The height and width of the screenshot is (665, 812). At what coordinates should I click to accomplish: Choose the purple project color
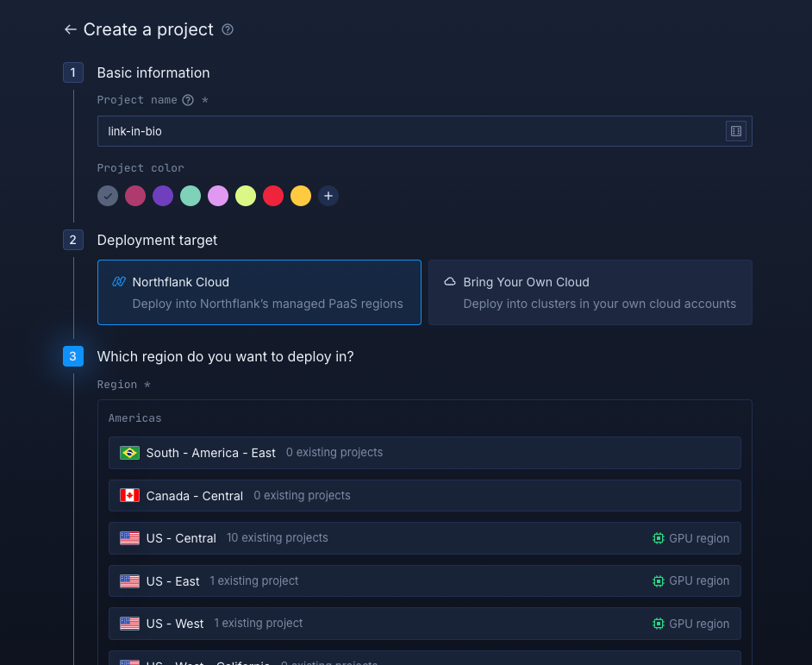[163, 196]
